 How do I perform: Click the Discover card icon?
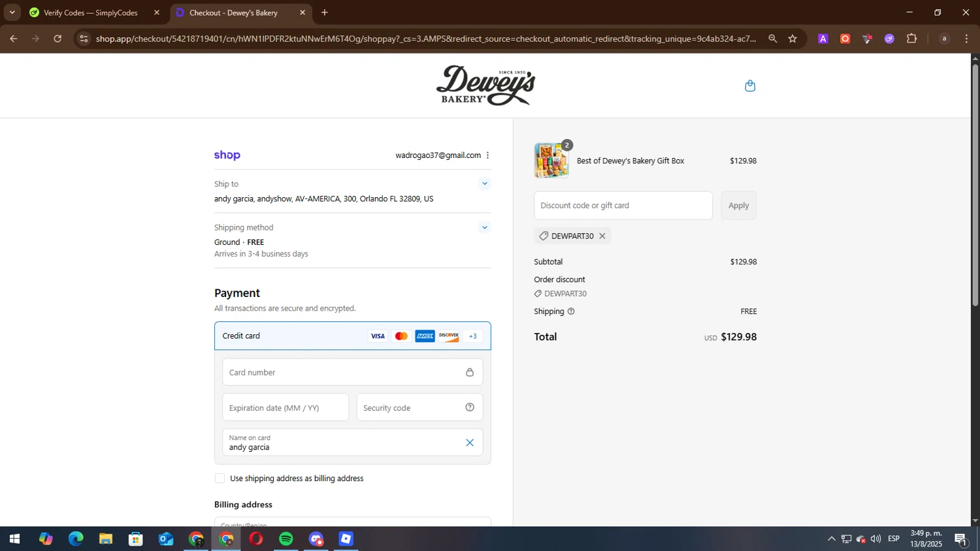pos(448,336)
